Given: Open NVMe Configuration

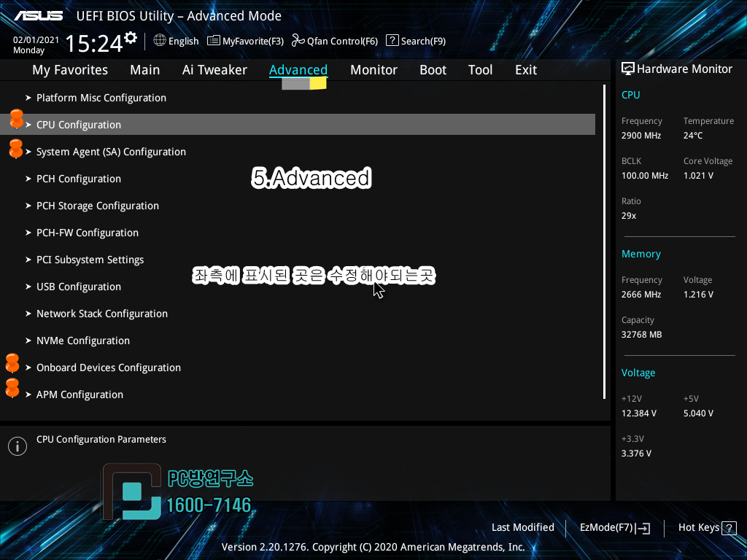Looking at the screenshot, I should click(83, 341).
